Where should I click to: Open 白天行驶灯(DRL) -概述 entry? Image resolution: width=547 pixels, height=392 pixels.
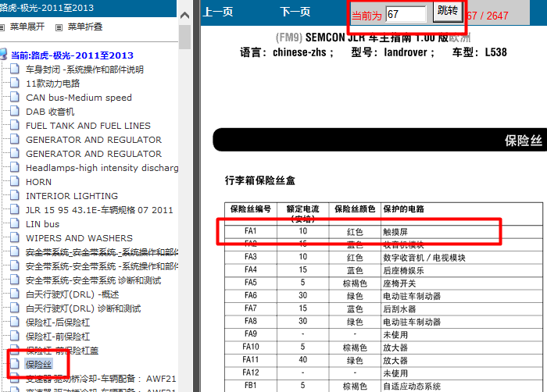click(72, 294)
